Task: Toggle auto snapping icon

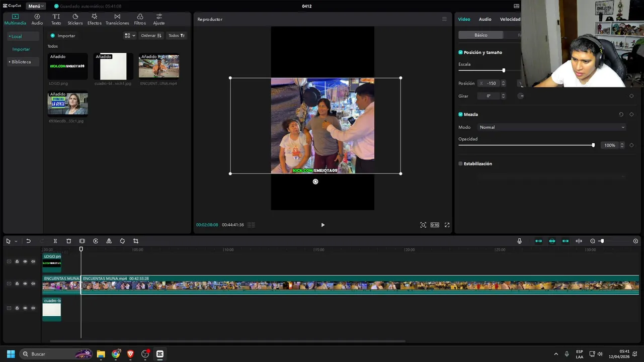Action: (x=552, y=241)
